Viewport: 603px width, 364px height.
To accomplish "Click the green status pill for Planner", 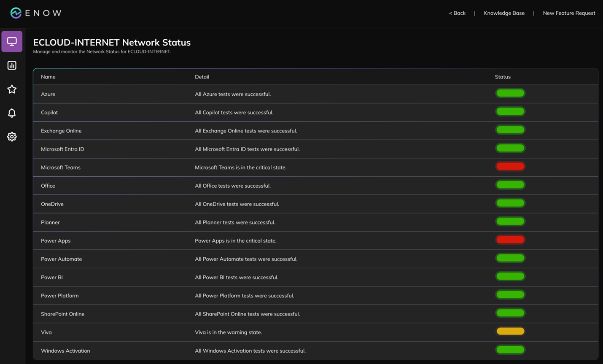I will 510,221.
